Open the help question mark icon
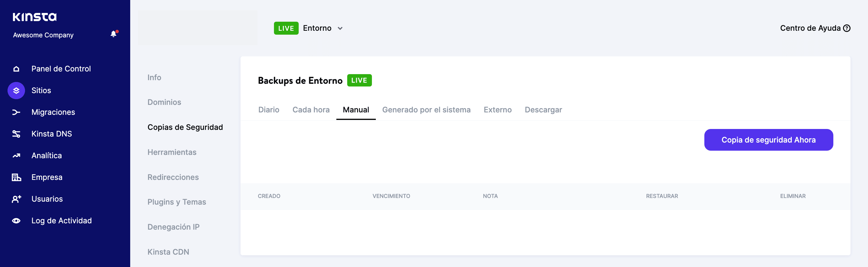The height and width of the screenshot is (267, 868). click(847, 28)
